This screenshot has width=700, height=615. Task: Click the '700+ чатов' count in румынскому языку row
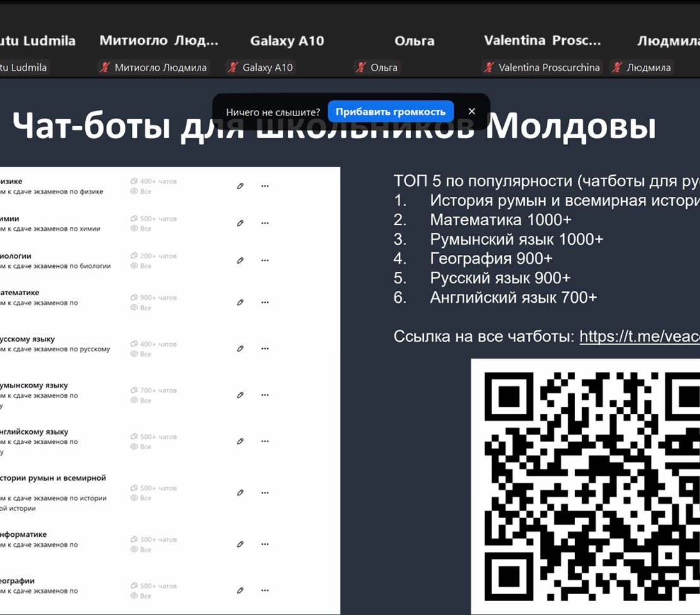click(154, 390)
